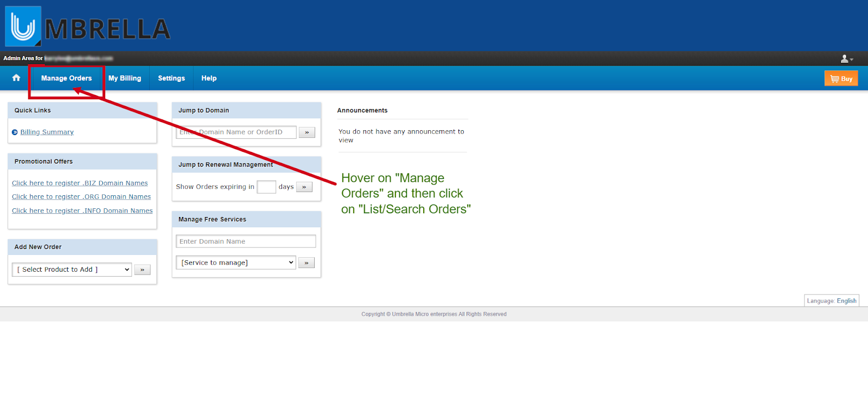Viewport: 868px width, 415px height.
Task: Open the Billing Summary link
Action: point(47,132)
